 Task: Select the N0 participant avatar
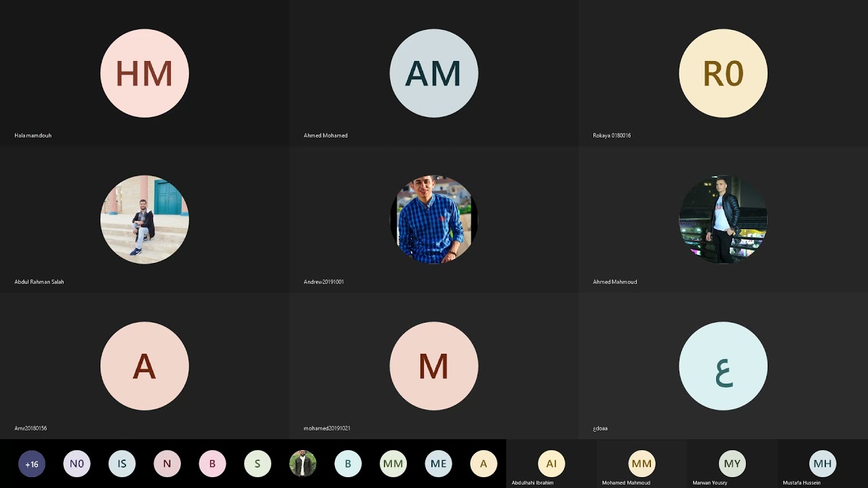coord(77,464)
